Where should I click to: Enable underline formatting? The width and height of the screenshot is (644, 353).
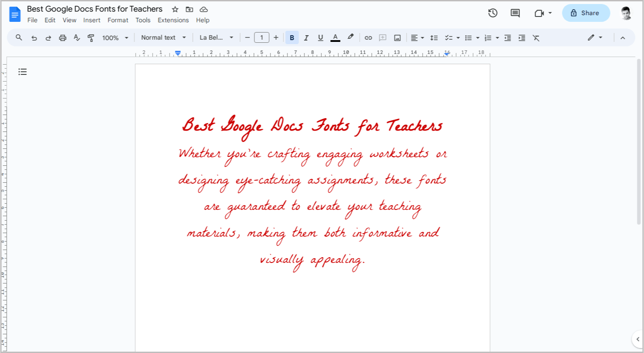[x=320, y=37]
